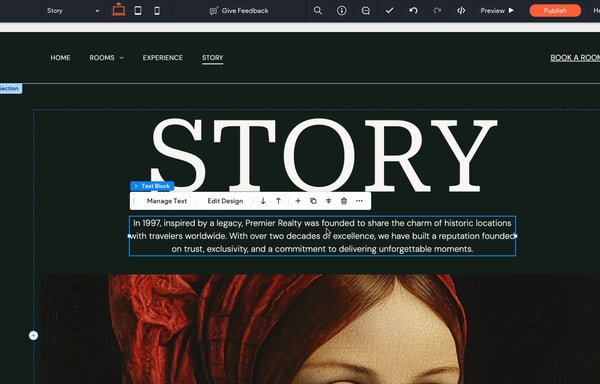Delete the text block with trash icon
Image resolution: width=600 pixels, height=384 pixels.
[x=344, y=201]
